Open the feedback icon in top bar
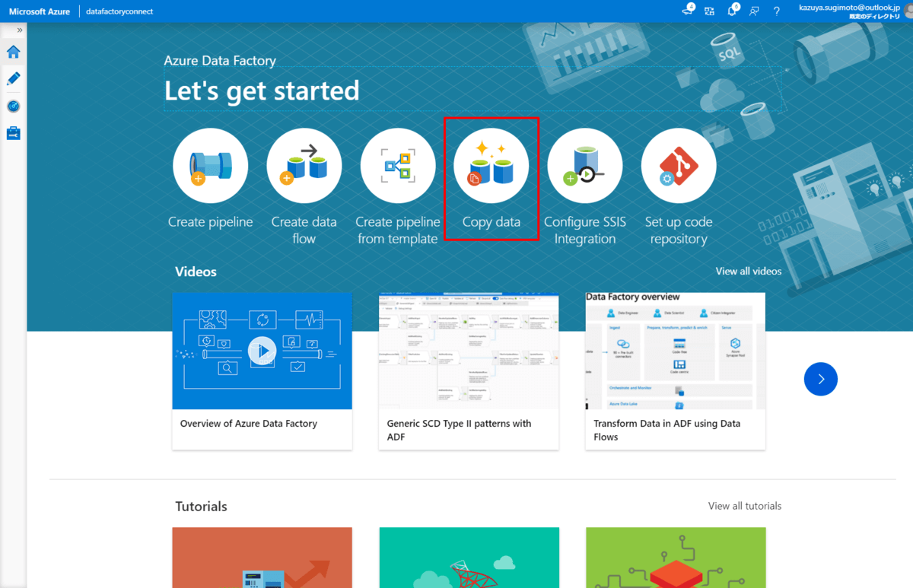Image resolution: width=913 pixels, height=588 pixels. click(754, 11)
